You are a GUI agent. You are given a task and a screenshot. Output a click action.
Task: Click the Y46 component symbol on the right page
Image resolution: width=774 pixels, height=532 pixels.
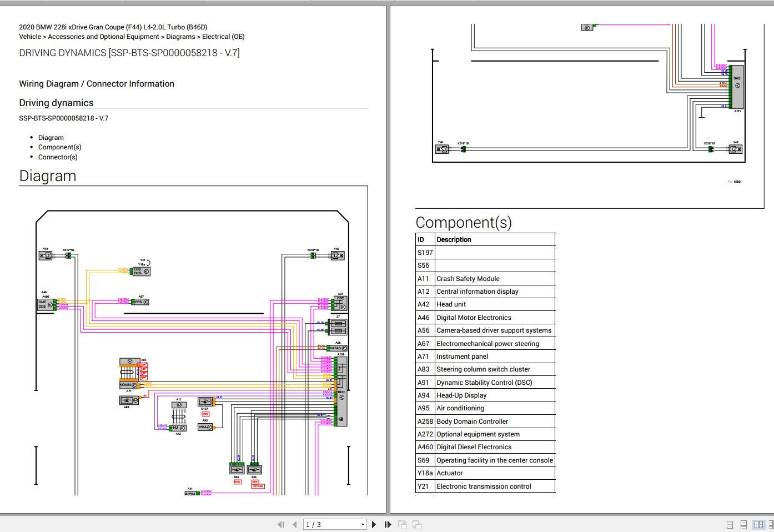[x=441, y=149]
